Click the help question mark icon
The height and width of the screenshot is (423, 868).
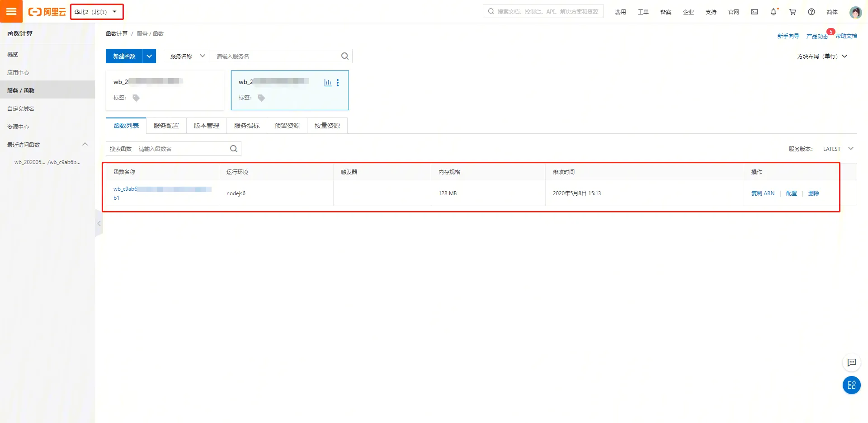tap(811, 12)
